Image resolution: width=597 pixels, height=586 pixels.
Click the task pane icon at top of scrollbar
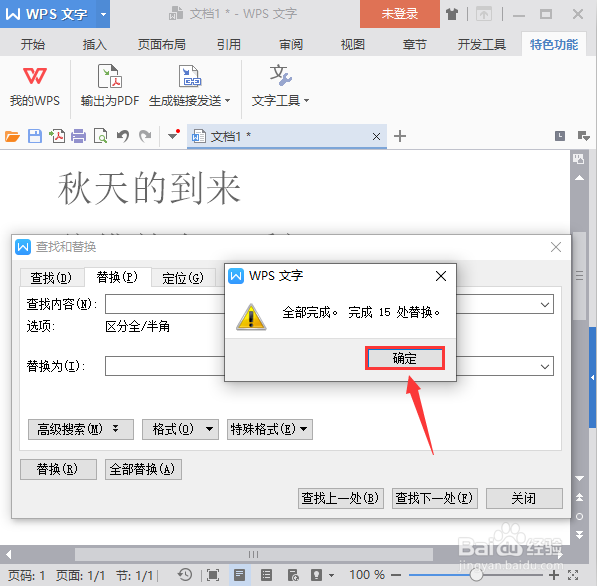pyautogui.click(x=579, y=159)
